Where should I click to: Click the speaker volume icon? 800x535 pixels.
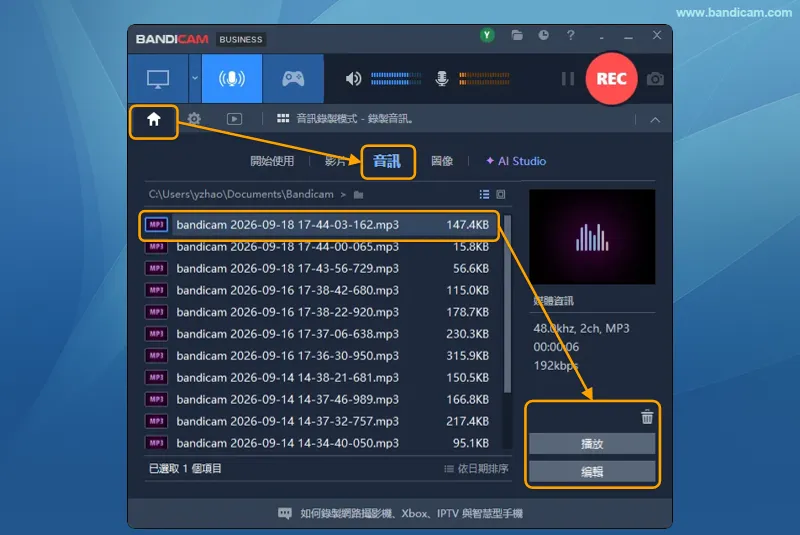coord(353,79)
